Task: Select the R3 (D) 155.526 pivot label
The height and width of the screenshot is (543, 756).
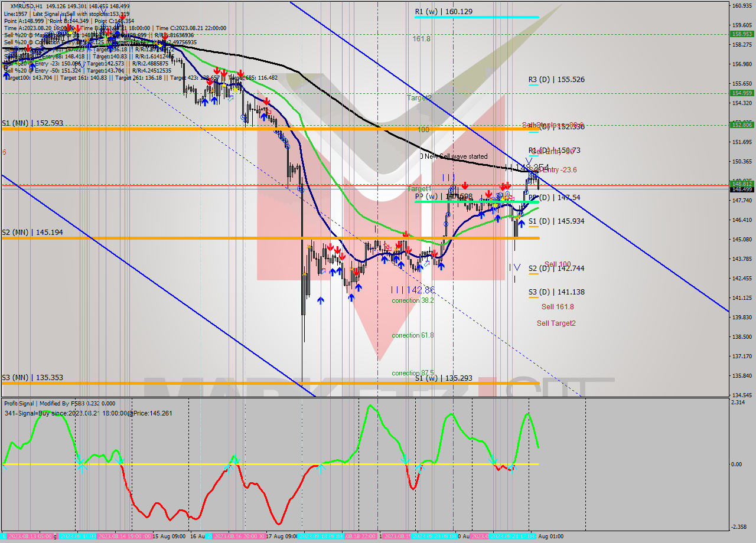Action: [x=556, y=79]
